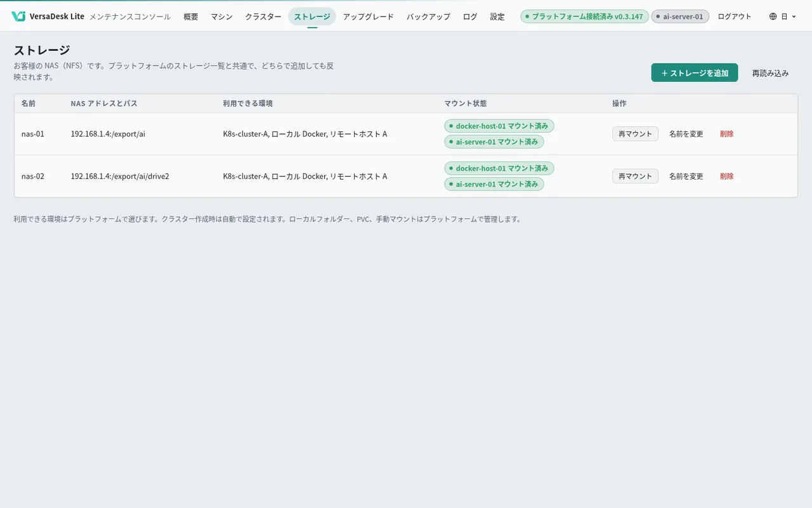Select the ストレージ tab
Image resolution: width=812 pixels, height=508 pixels.
[312, 17]
